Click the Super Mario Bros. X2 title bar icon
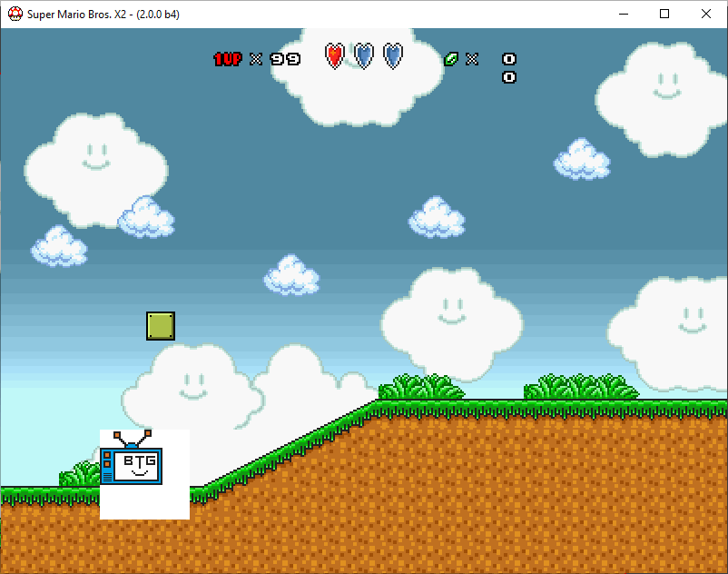This screenshot has width=728, height=574. pos(15,14)
